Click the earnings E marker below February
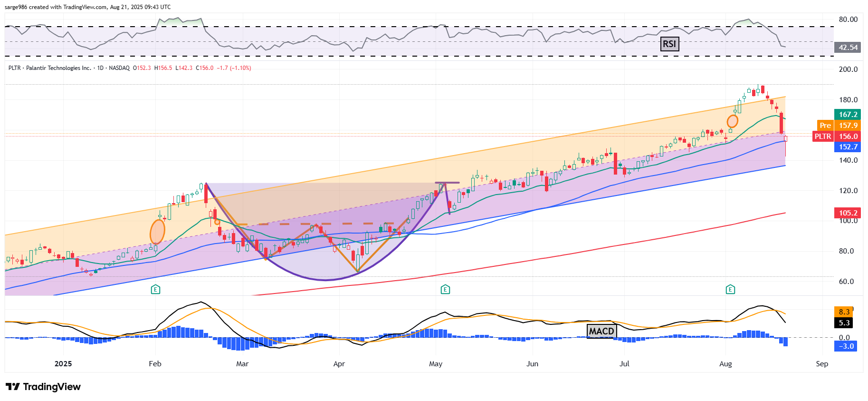Screen dimensions: 868x401 click(x=155, y=289)
